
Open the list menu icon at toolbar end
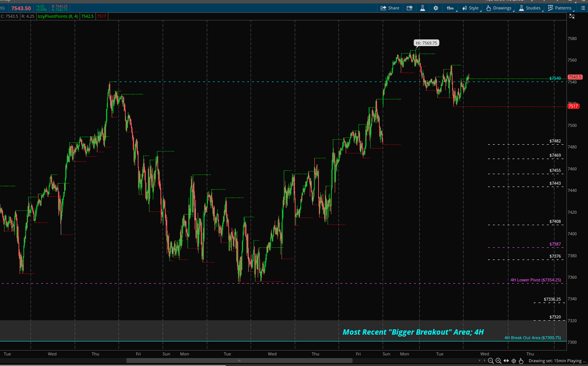[583, 8]
